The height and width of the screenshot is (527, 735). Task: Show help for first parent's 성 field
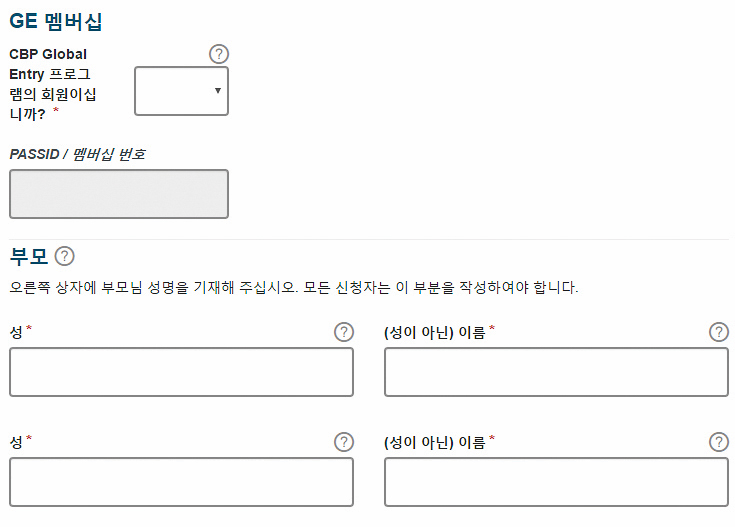click(344, 332)
